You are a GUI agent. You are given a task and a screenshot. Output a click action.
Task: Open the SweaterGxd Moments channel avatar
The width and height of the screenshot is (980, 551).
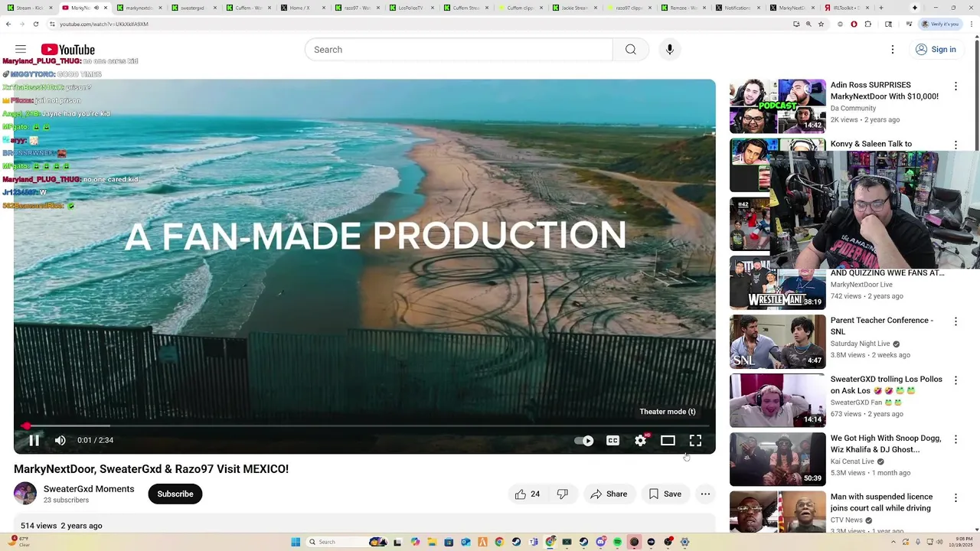tap(25, 494)
